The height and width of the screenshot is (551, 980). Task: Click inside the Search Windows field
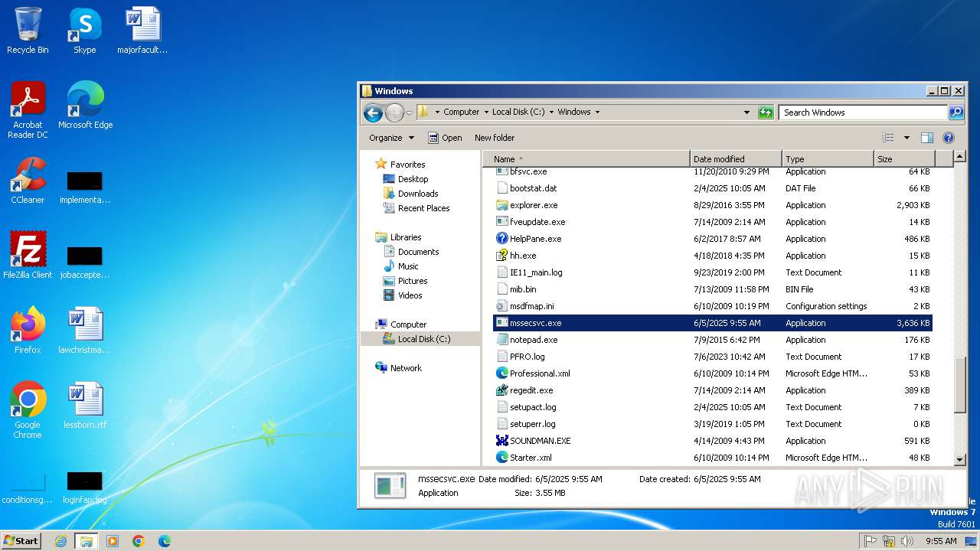click(863, 112)
